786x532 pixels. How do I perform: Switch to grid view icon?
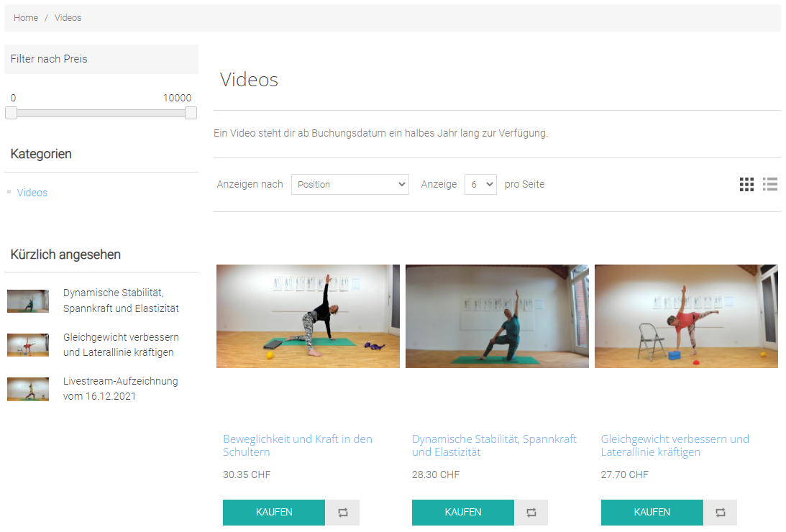click(x=746, y=184)
